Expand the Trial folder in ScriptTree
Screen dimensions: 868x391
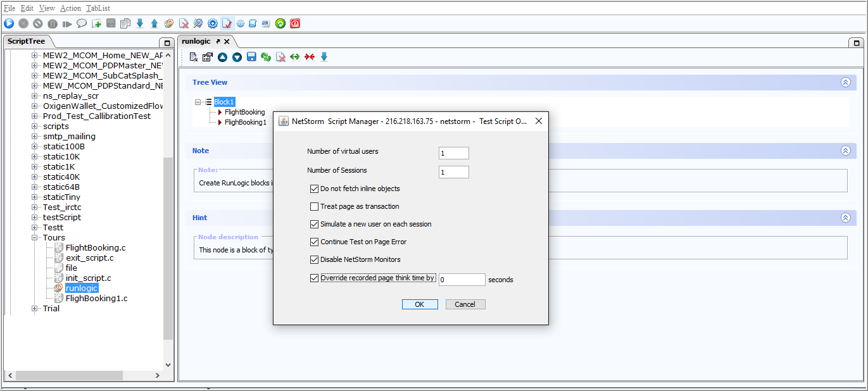(35, 309)
